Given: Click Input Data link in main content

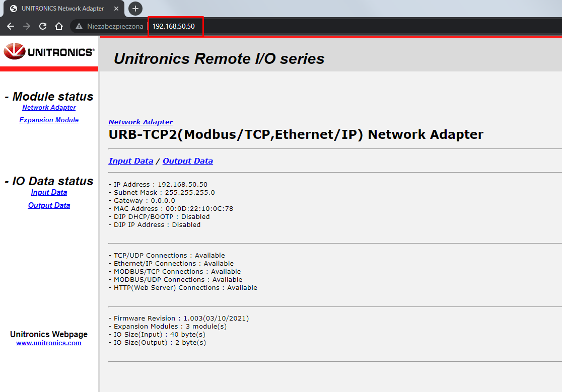Looking at the screenshot, I should [131, 161].
